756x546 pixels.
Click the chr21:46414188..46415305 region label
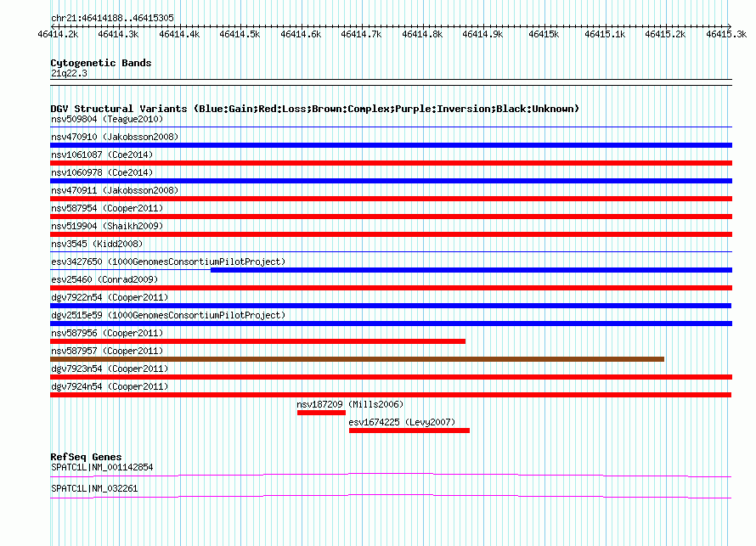point(112,18)
